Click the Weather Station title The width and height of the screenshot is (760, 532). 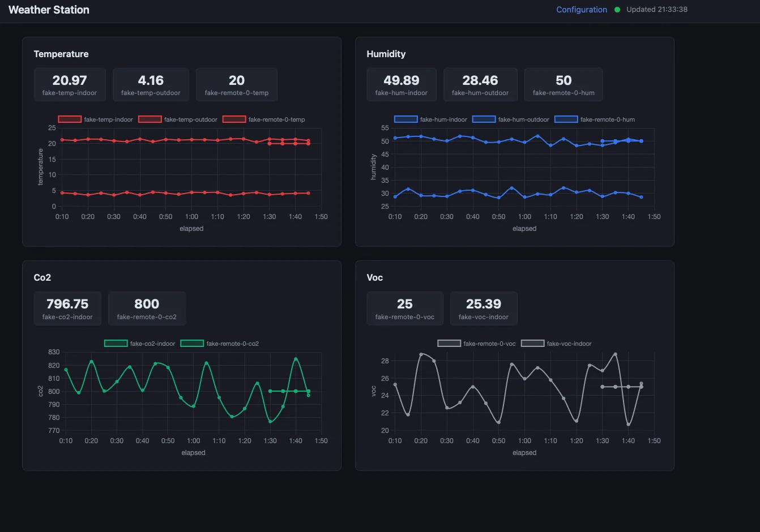coord(49,10)
